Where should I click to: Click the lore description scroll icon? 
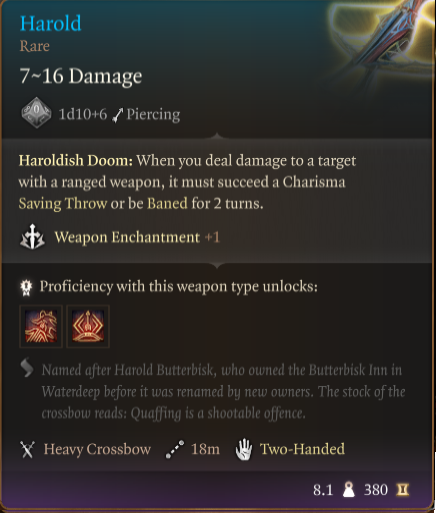(27, 368)
